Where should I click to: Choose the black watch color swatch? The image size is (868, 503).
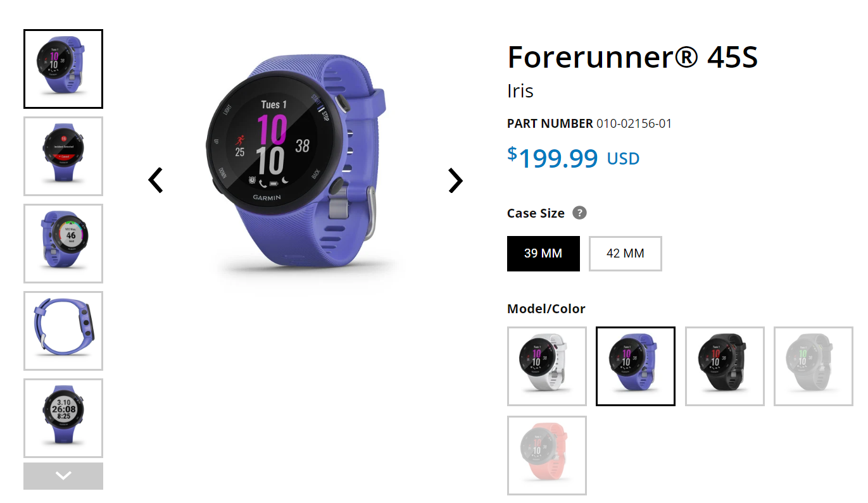(x=725, y=366)
